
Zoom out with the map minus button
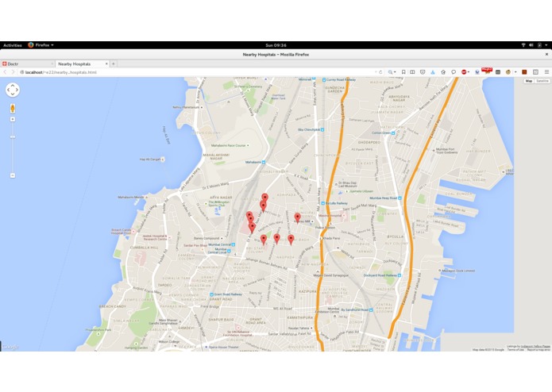point(13,175)
